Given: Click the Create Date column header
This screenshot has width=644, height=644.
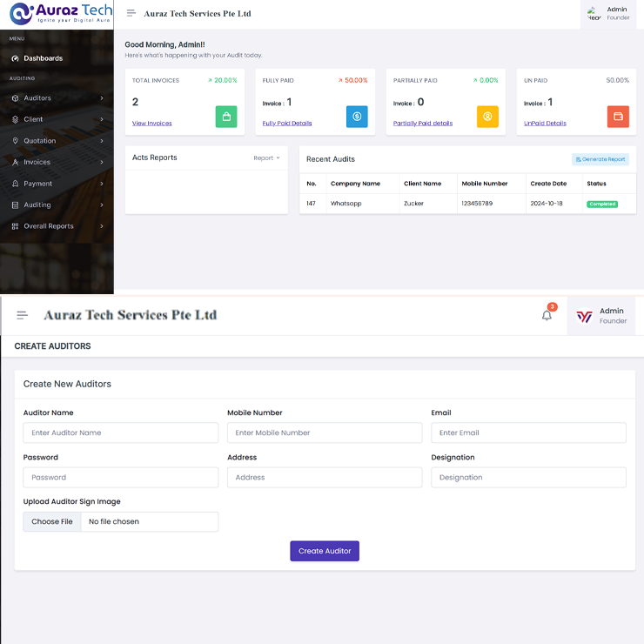Looking at the screenshot, I should (548, 184).
